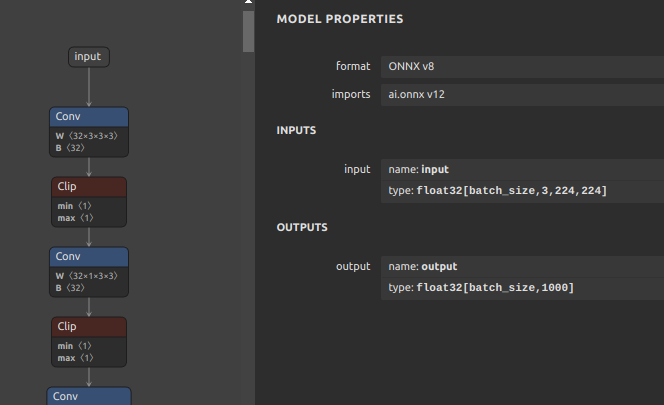This screenshot has width=664, height=405.
Task: Click the imports field ai.onnx v12
Action: (x=522, y=94)
